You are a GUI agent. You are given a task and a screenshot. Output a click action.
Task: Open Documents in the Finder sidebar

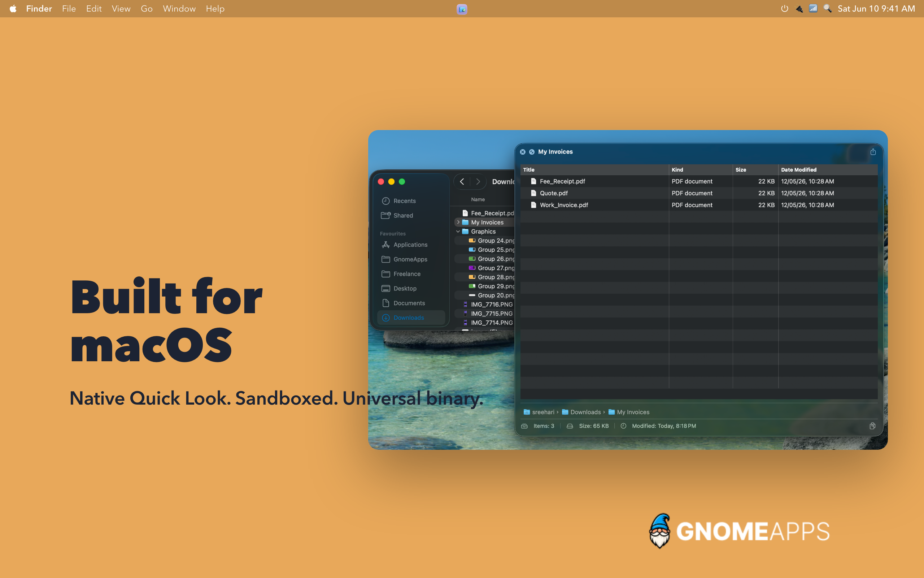tap(411, 303)
